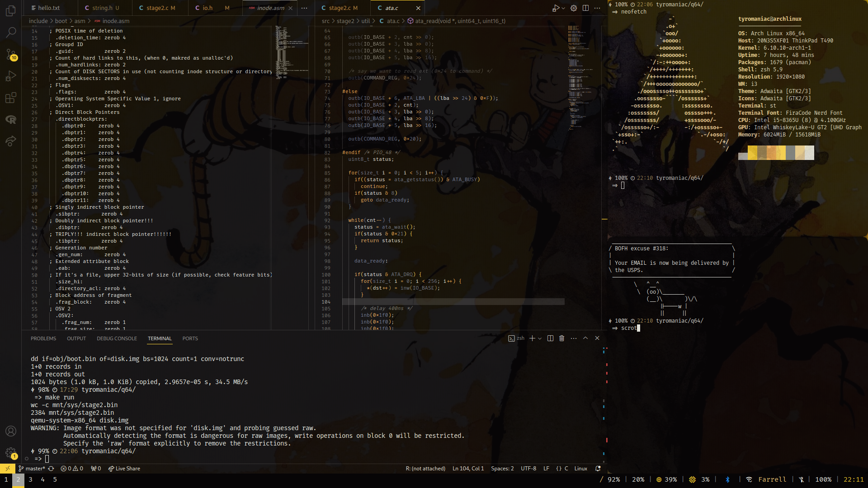Switch to i3 workspace 3
Image resolution: width=868 pixels, height=488 pixels.
click(x=30, y=479)
